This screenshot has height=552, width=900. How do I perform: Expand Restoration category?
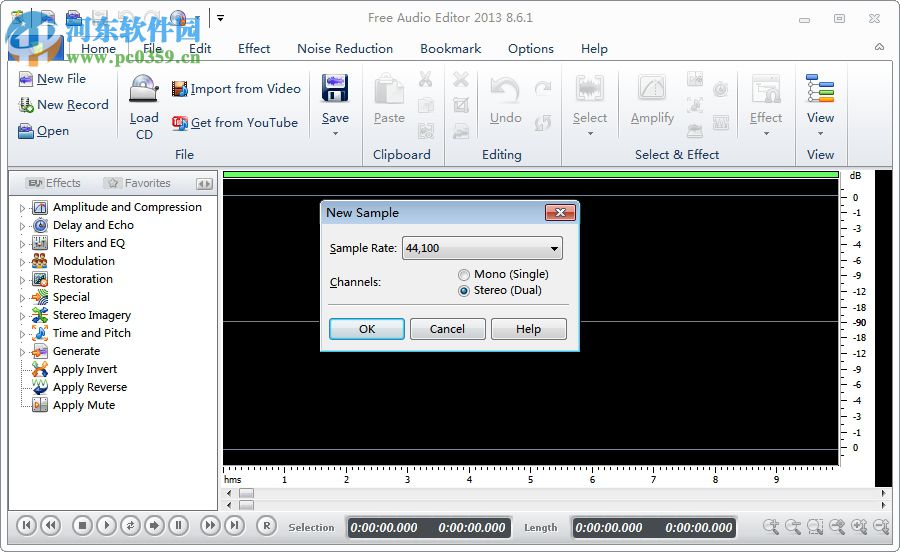(22, 280)
